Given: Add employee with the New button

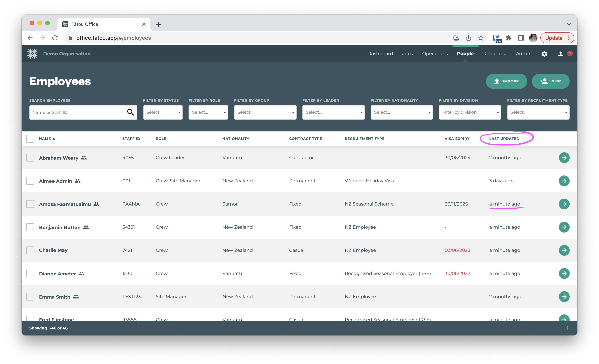Looking at the screenshot, I should (x=550, y=81).
